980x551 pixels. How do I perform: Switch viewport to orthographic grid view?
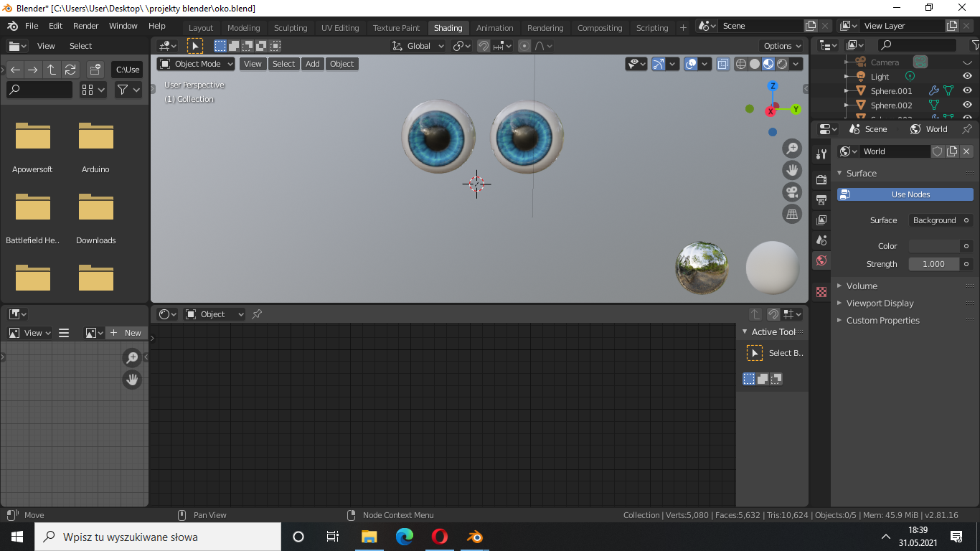pos(792,214)
